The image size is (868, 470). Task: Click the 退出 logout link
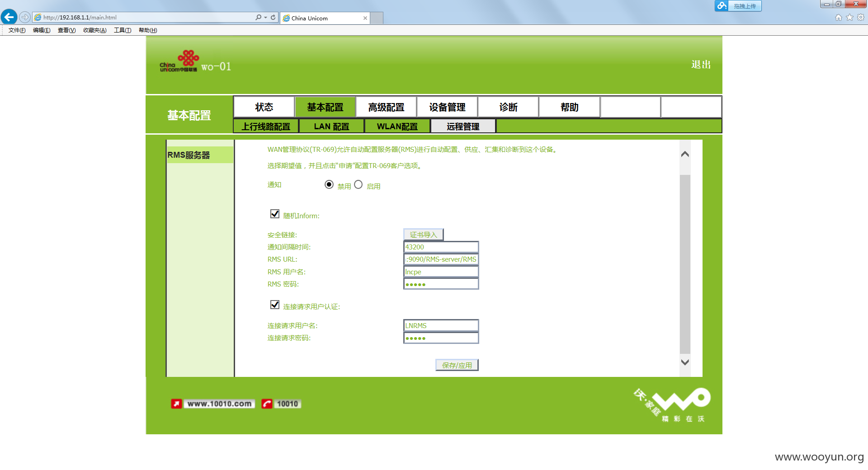(701, 65)
